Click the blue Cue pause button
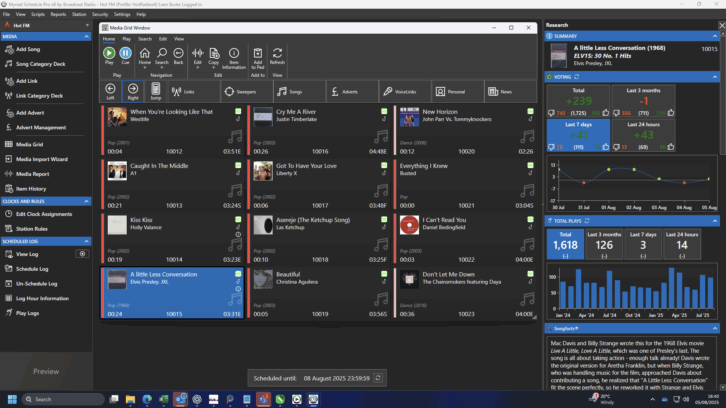Image resolution: width=726 pixels, height=408 pixels. pyautogui.click(x=125, y=54)
